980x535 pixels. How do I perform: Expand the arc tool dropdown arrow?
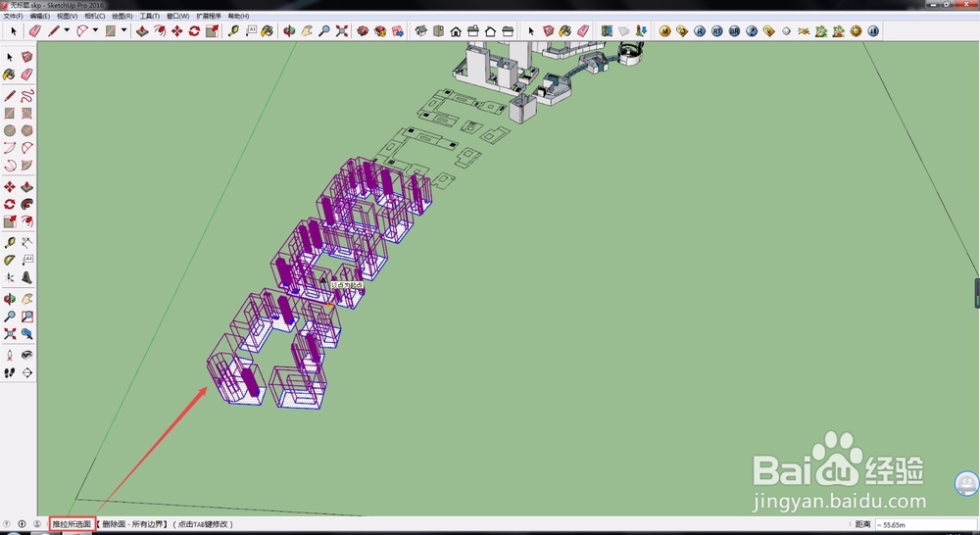coord(95,30)
